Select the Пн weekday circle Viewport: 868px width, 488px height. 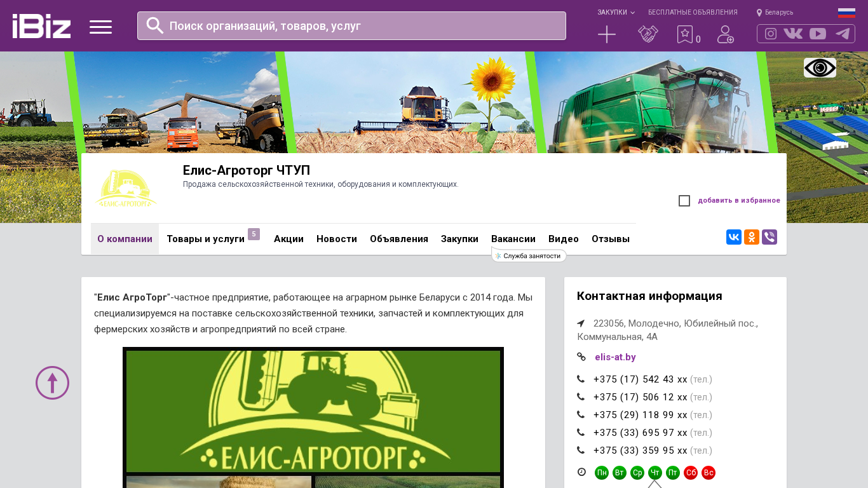(602, 473)
